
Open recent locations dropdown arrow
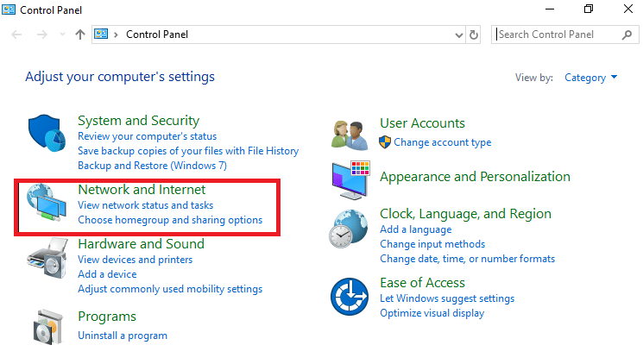click(x=62, y=35)
